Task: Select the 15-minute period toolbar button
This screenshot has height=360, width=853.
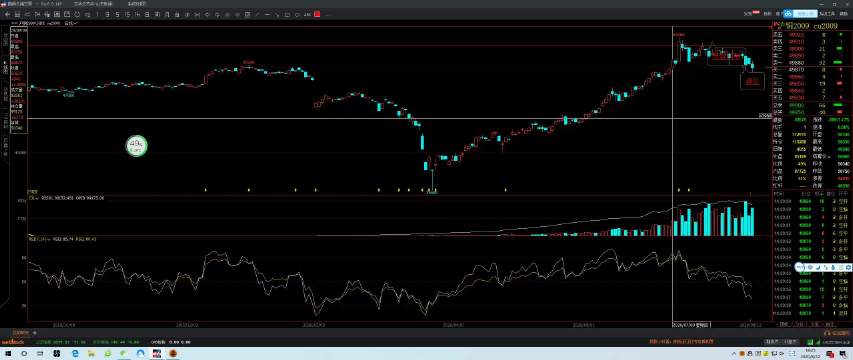Action: (x=127, y=14)
